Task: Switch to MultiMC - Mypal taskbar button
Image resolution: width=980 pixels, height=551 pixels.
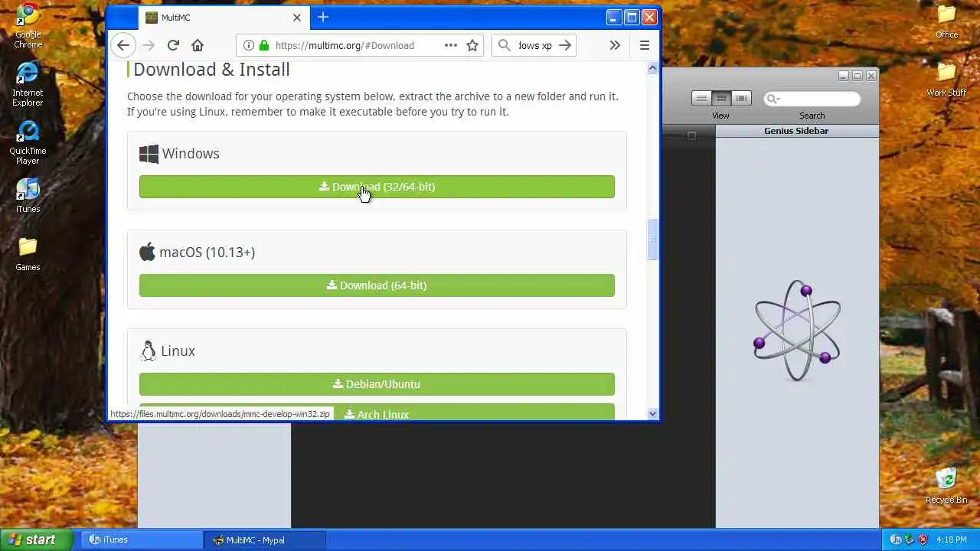Action: coord(265,540)
